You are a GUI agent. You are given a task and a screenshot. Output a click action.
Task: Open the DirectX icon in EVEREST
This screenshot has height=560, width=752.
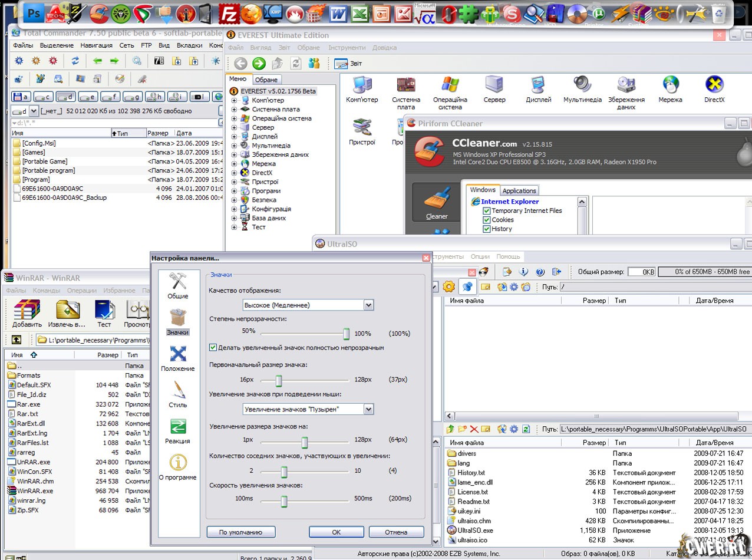[x=714, y=85]
